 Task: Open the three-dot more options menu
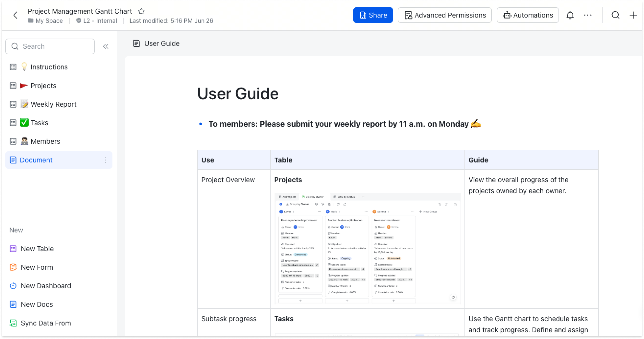[x=588, y=15]
